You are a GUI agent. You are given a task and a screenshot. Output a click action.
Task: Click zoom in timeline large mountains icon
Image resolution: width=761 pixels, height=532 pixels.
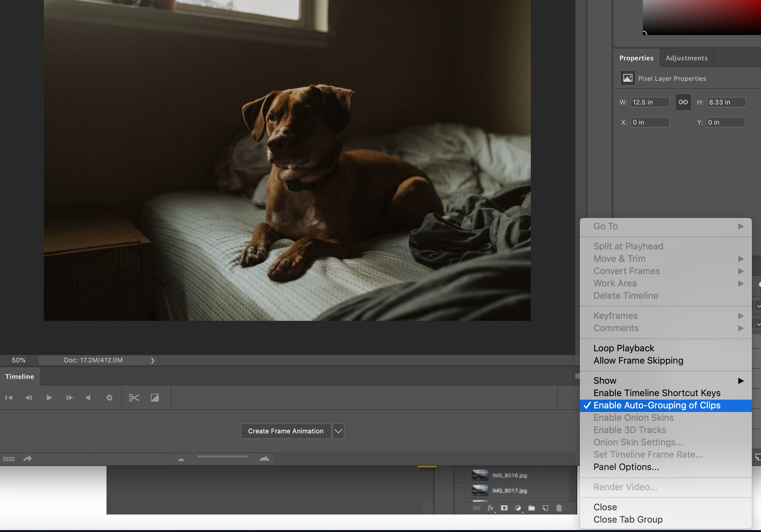[265, 458]
